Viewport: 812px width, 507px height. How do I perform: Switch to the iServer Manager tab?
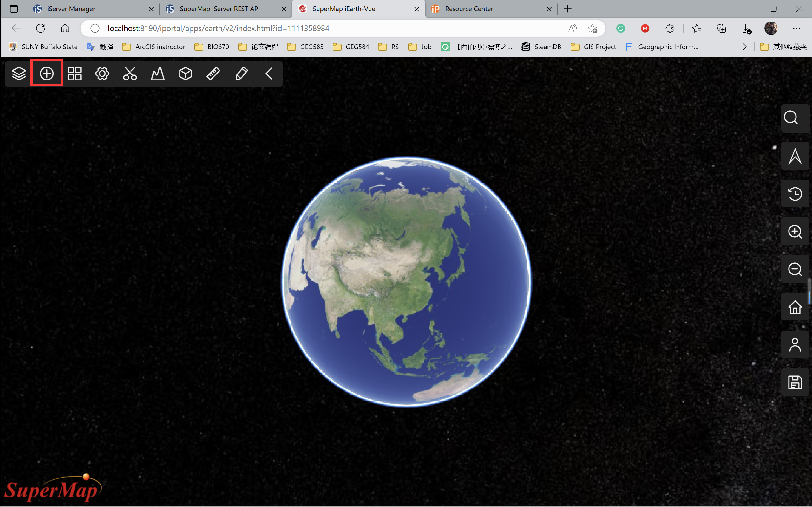71,9
